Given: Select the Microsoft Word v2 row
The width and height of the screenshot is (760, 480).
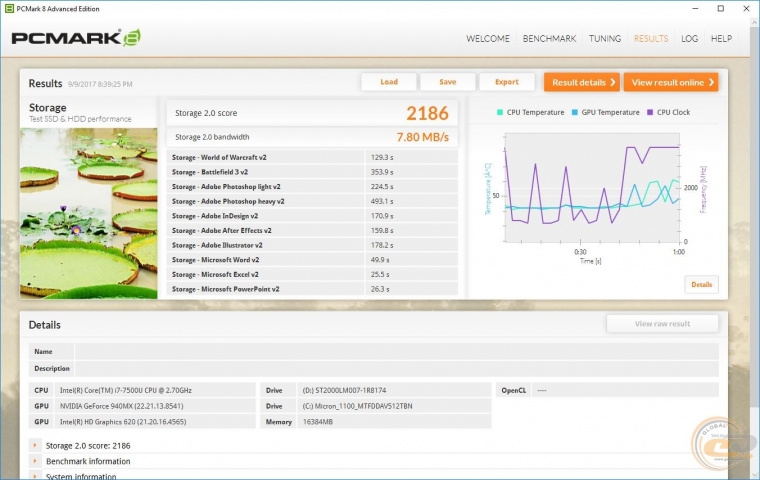Looking at the screenshot, I should [312, 260].
